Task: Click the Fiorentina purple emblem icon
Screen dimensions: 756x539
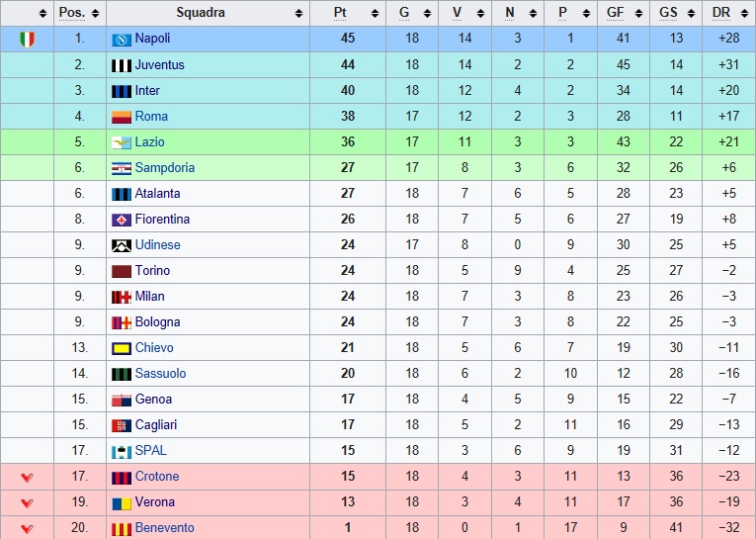Action: click(x=122, y=220)
